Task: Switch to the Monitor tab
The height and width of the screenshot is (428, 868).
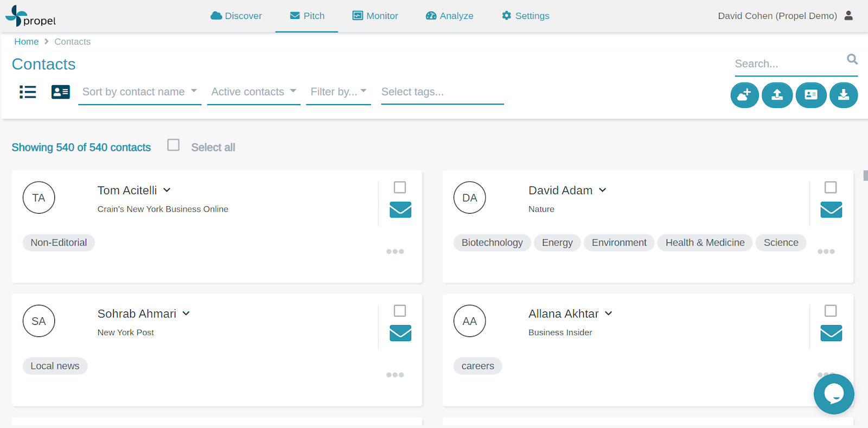Action: click(x=375, y=16)
